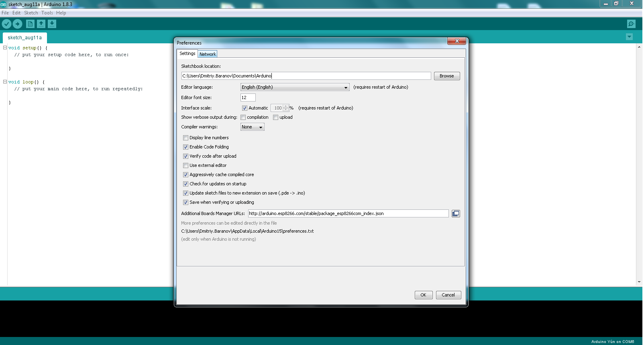The width and height of the screenshot is (644, 345).
Task: Enable Display line numbers
Action: [185, 138]
